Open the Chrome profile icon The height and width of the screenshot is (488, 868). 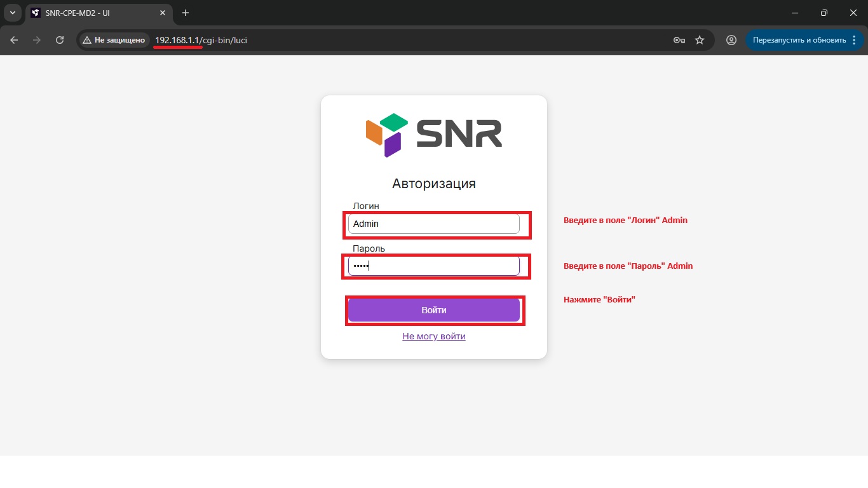731,40
